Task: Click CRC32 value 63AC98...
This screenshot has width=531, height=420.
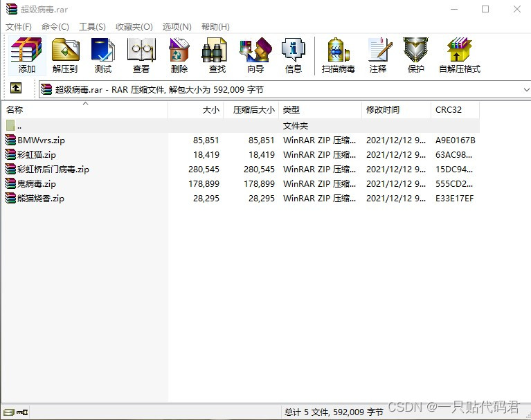Action: coord(453,155)
